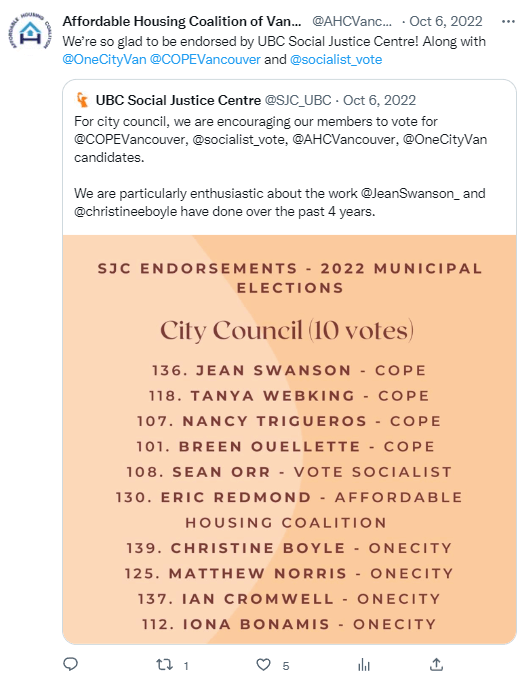Click the retweet count number 1

point(186,666)
